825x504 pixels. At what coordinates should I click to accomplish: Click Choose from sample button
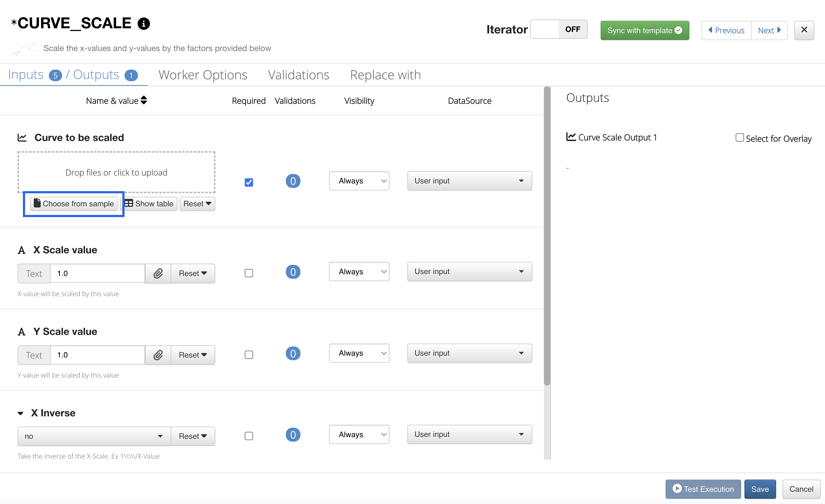tap(74, 204)
